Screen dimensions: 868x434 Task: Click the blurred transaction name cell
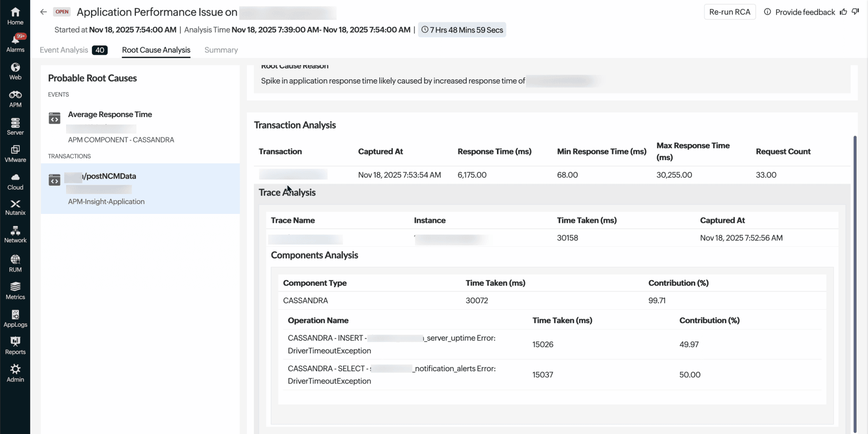pos(293,175)
